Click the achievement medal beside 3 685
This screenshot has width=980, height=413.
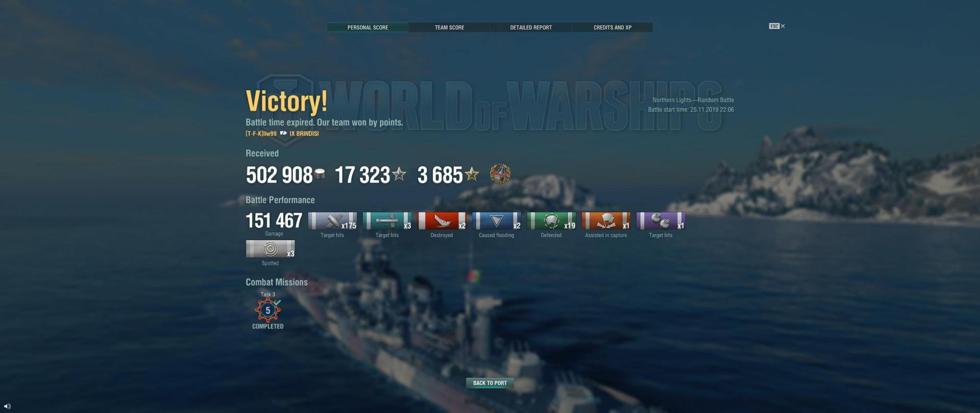click(x=500, y=174)
